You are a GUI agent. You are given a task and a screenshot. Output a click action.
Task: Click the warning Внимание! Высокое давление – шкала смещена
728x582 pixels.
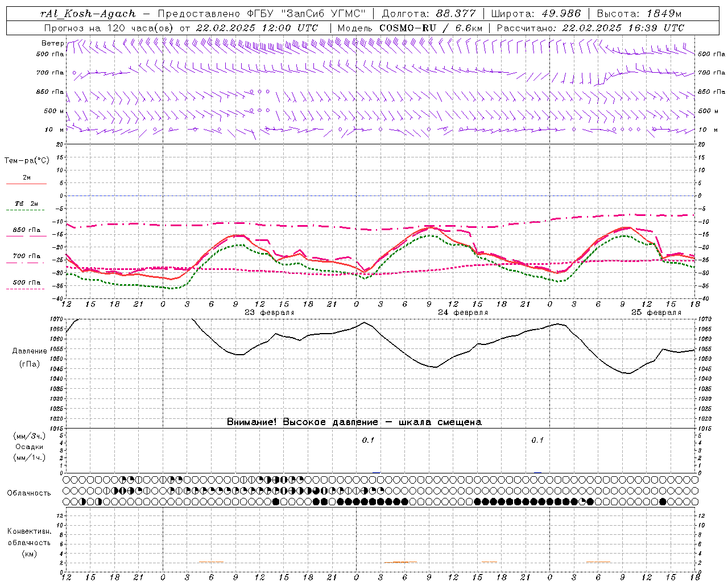coord(354,422)
